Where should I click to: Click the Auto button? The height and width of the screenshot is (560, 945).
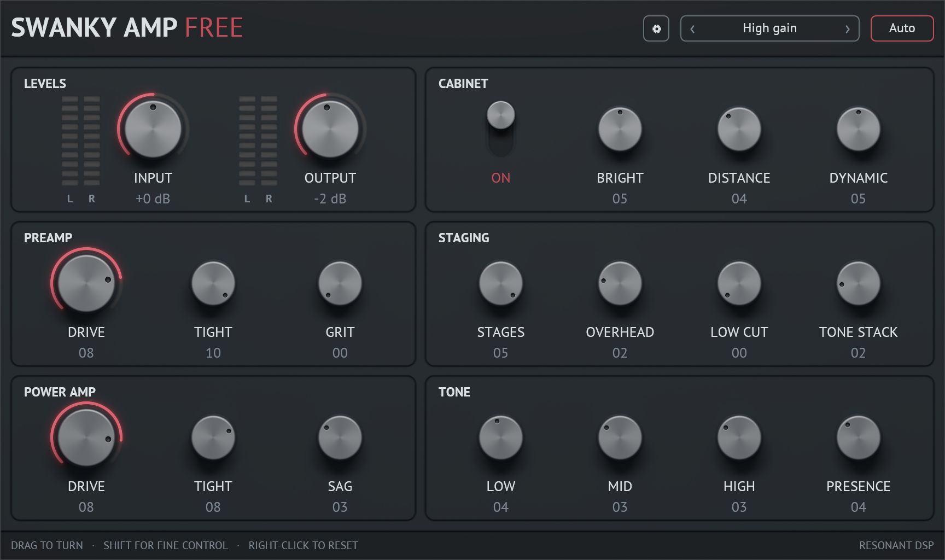coord(902,28)
